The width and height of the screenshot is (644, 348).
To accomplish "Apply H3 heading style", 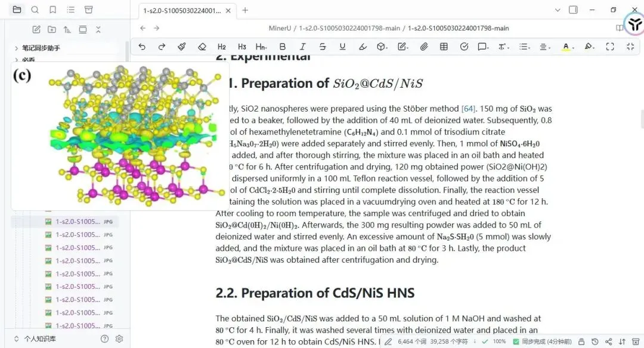I will click(242, 47).
